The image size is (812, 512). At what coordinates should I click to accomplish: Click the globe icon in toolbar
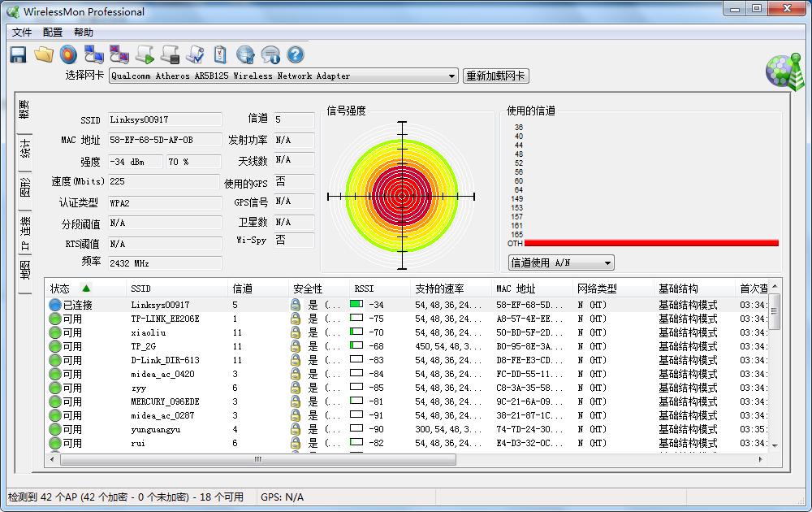coord(245,54)
